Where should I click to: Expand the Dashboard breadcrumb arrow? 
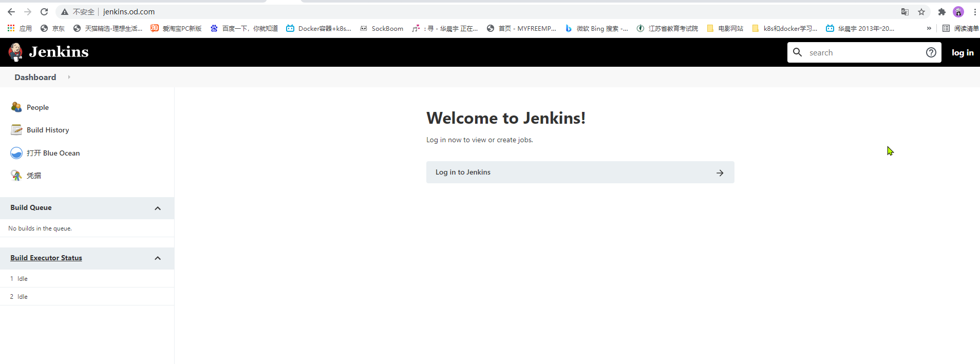69,77
